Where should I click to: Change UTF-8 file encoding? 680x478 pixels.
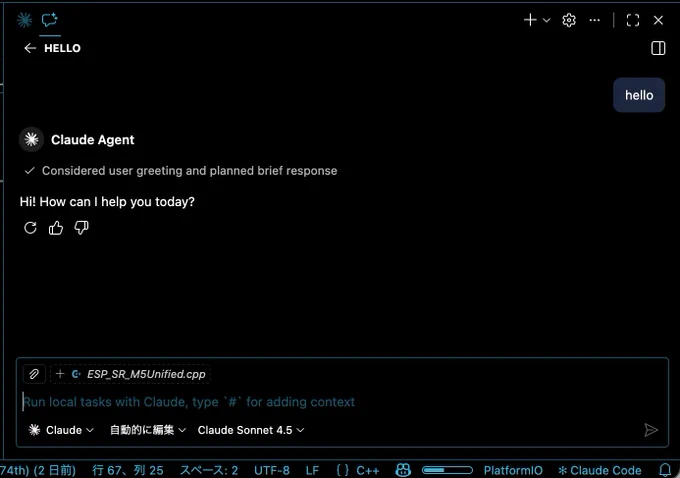coord(272,470)
